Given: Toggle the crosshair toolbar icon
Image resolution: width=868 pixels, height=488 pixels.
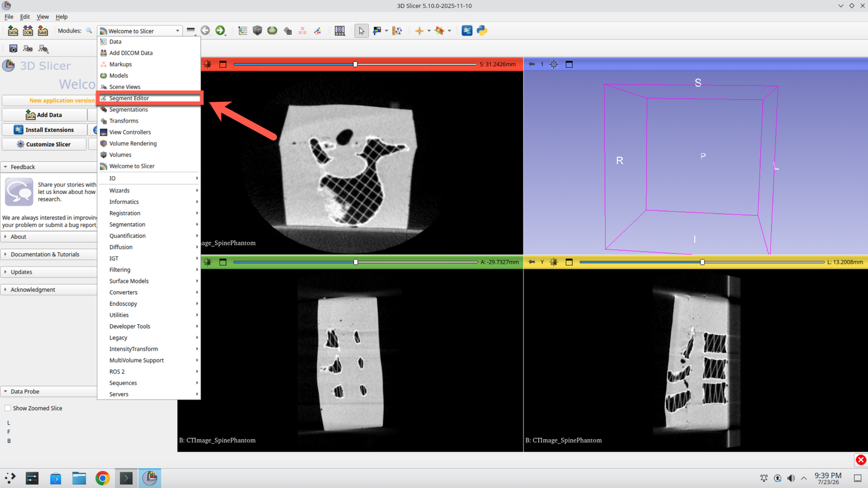Looking at the screenshot, I should 419,31.
